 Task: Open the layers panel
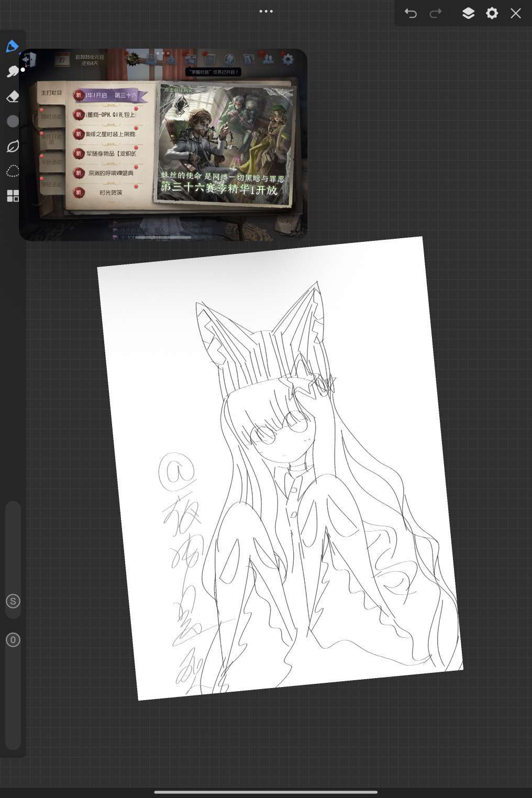click(468, 13)
